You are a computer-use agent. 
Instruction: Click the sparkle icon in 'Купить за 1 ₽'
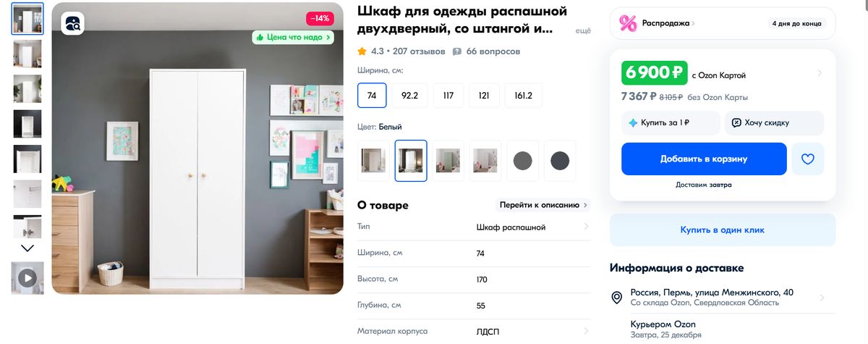pyautogui.click(x=633, y=123)
